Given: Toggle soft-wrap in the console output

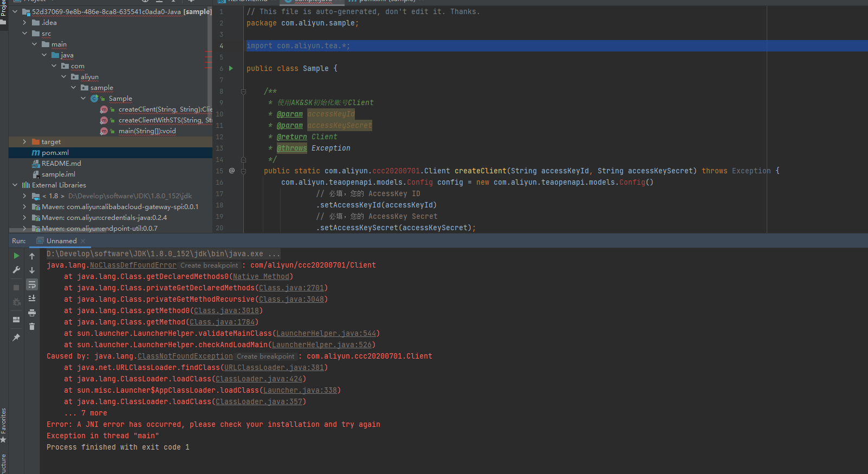Looking at the screenshot, I should coord(32,284).
